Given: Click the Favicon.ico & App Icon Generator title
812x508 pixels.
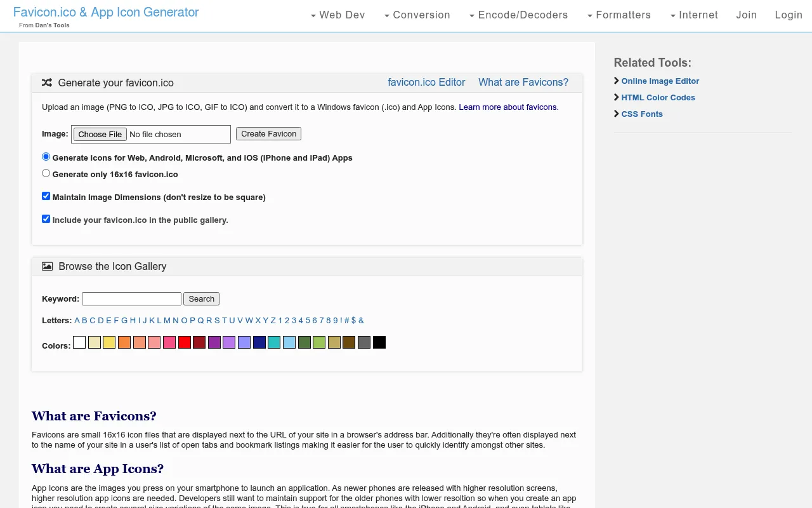Looking at the screenshot, I should [x=106, y=12].
